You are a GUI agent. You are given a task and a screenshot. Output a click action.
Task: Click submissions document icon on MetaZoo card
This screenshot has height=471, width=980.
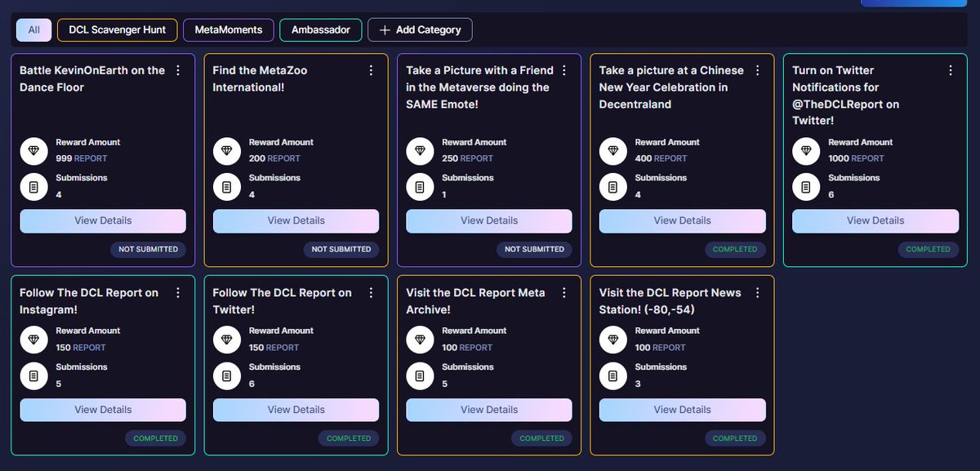226,187
